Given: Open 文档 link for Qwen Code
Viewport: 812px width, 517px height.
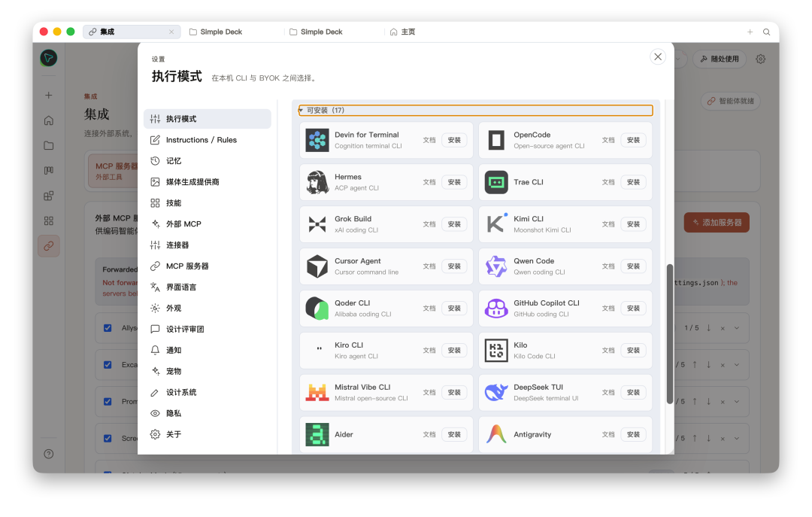Looking at the screenshot, I should click(x=608, y=266).
